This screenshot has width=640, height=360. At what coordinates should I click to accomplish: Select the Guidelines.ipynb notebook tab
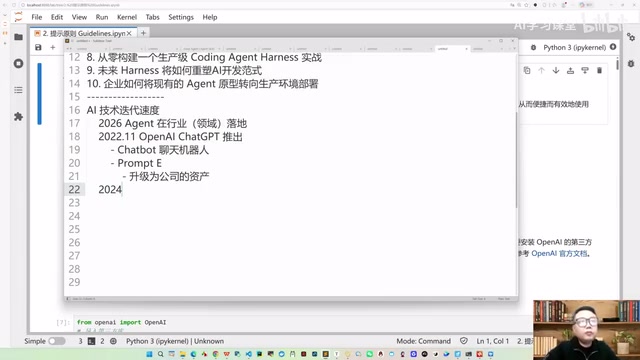coord(82,33)
